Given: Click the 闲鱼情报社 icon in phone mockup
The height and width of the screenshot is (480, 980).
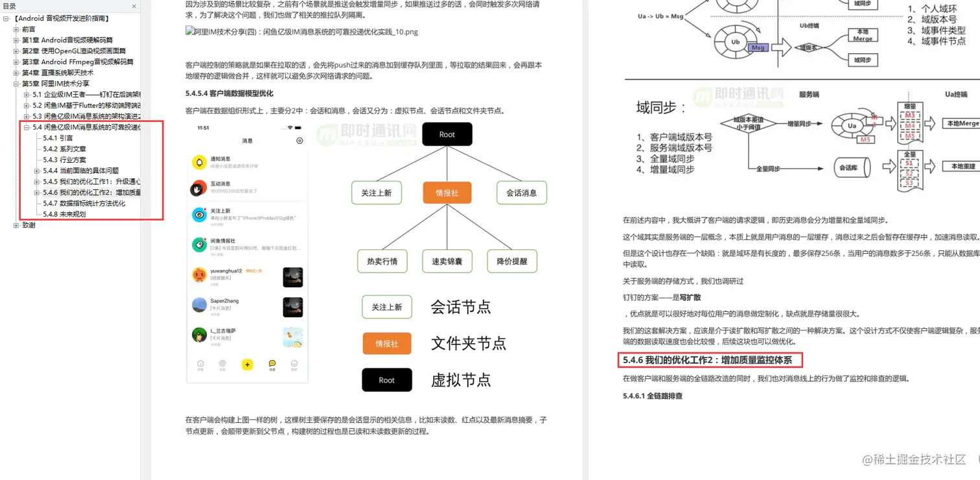Looking at the screenshot, I should (x=199, y=245).
